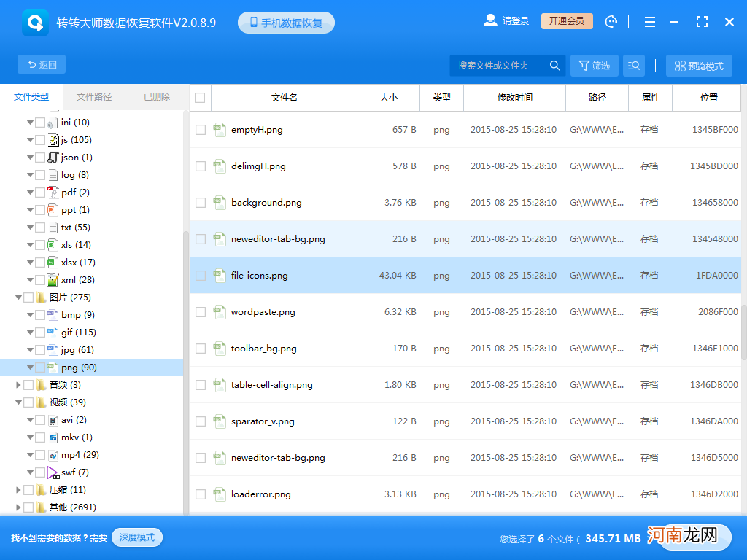Click the 手机数据恢复 button
Viewport: 747px width, 560px height.
pos(286,22)
